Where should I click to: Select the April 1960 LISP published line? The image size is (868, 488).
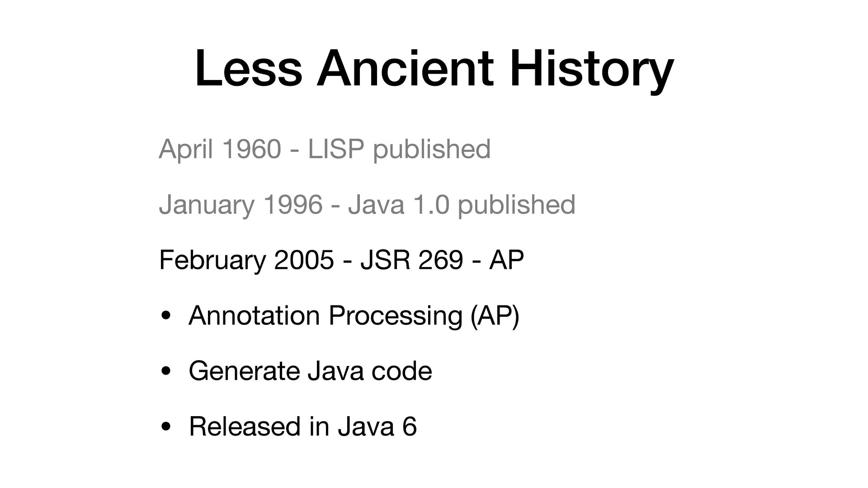point(325,149)
